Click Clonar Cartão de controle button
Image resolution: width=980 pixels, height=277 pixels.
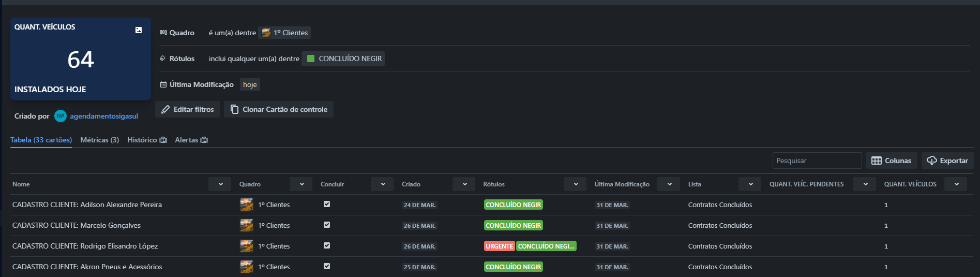[279, 109]
